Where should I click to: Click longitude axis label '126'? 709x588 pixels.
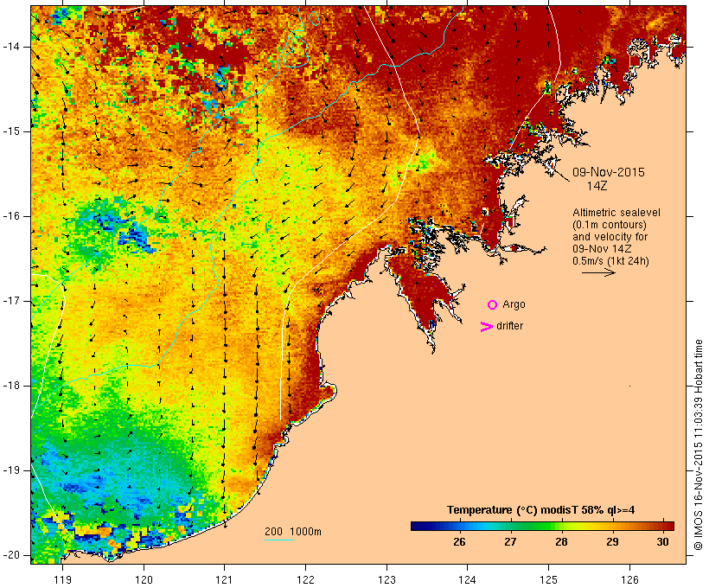click(629, 579)
